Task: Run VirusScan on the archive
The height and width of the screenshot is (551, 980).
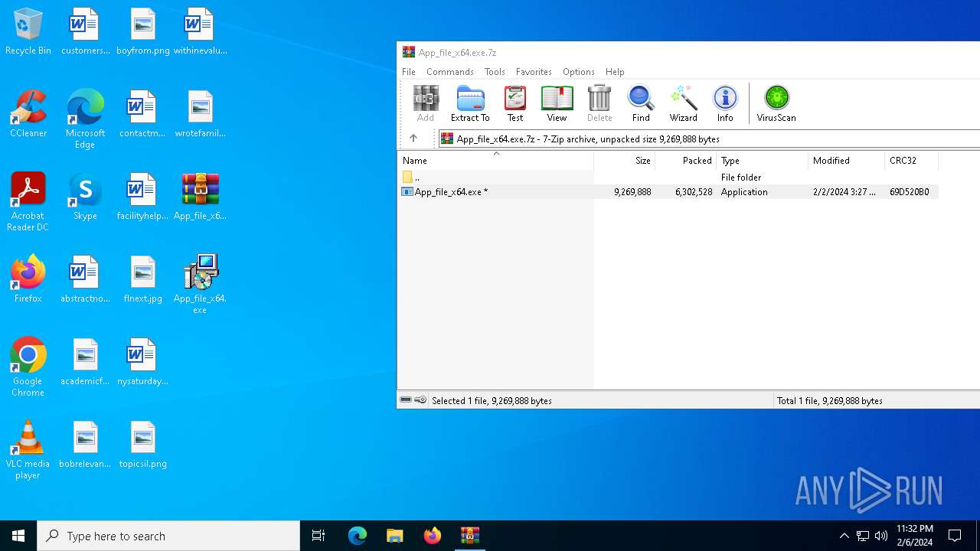Action: 776,103
